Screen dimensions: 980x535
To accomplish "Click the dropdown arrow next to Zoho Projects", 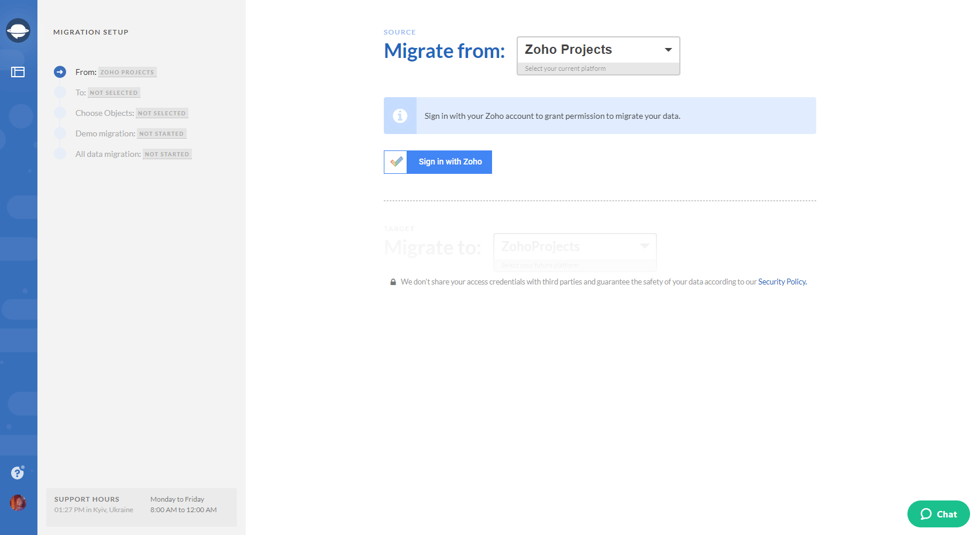I will pyautogui.click(x=668, y=50).
